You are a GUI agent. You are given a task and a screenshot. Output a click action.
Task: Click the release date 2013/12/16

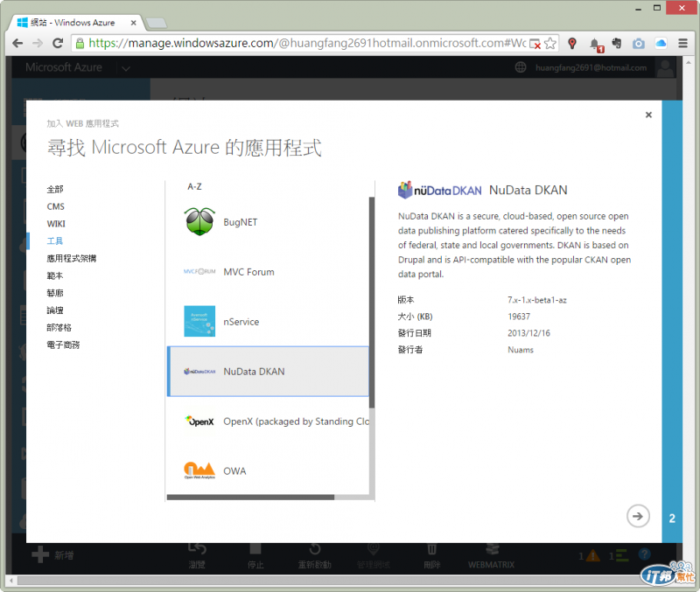pyautogui.click(x=528, y=333)
